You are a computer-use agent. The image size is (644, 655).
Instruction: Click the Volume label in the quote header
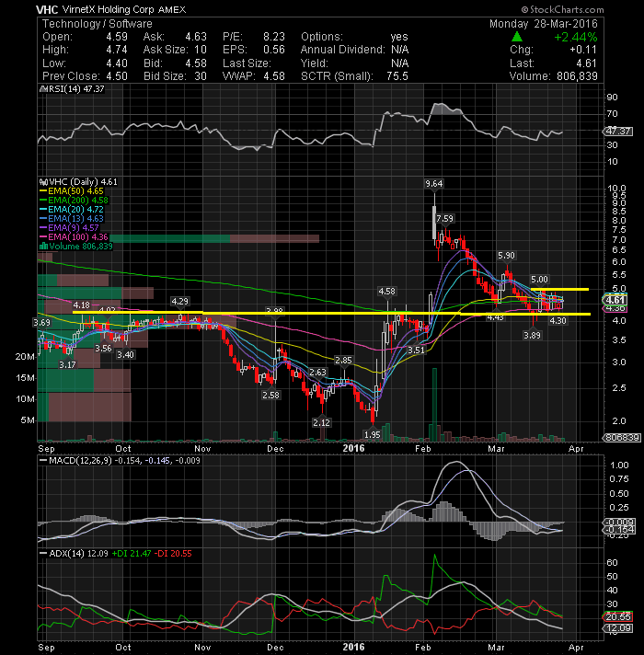pos(530,76)
